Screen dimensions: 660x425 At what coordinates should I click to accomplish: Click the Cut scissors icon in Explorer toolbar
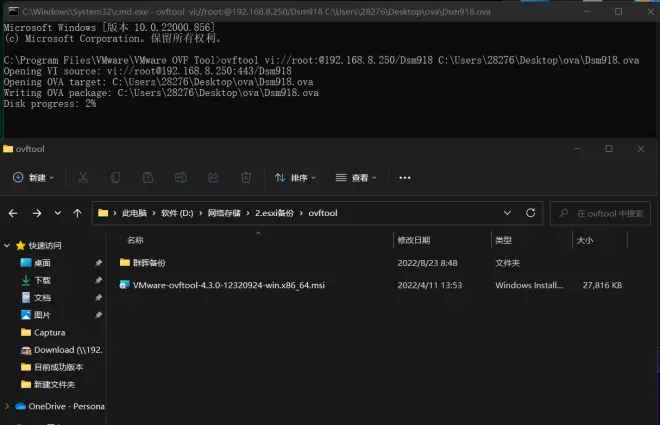pos(83,178)
